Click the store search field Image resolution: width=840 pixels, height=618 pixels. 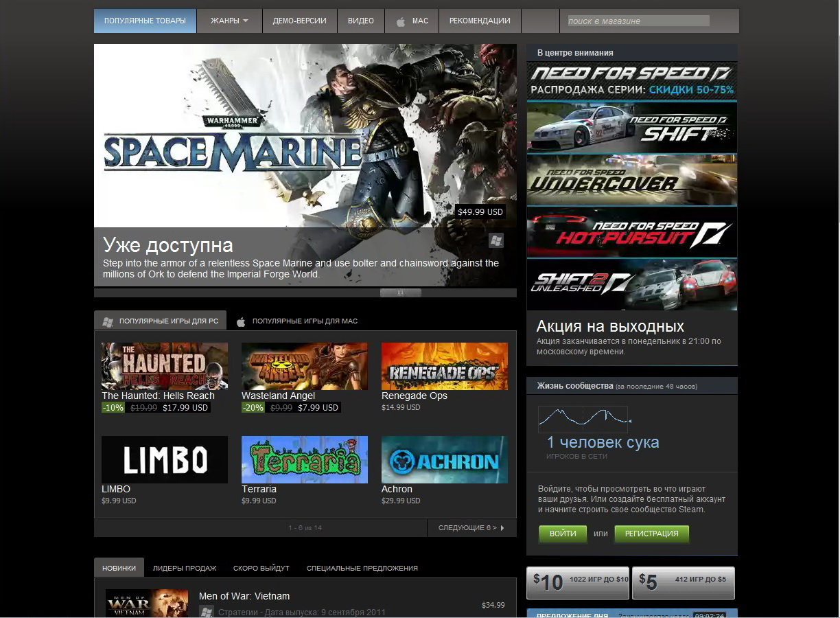tap(638, 21)
